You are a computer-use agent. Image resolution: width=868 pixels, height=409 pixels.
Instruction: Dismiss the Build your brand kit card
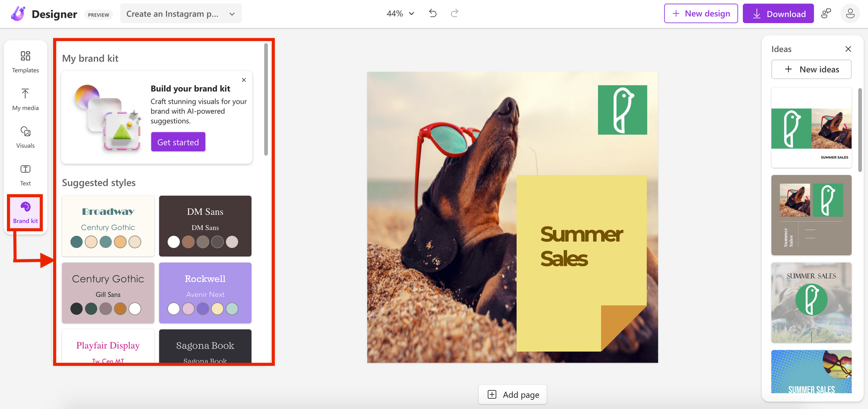point(244,80)
